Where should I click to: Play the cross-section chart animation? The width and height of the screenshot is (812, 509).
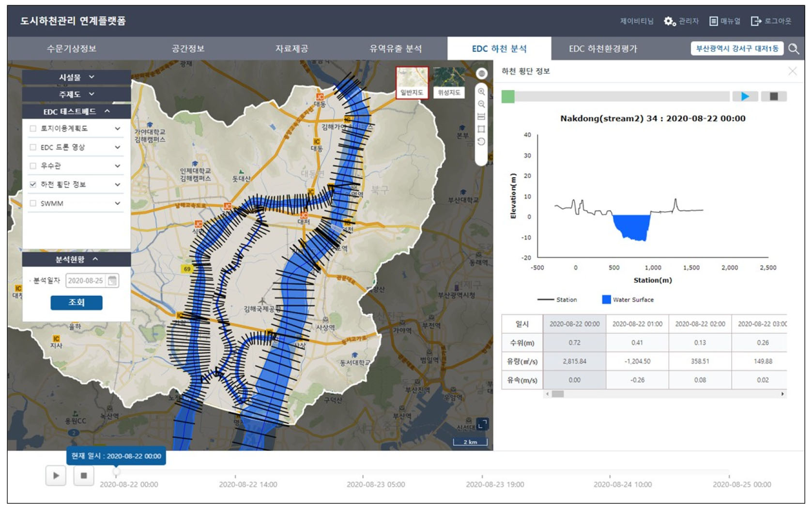click(745, 96)
